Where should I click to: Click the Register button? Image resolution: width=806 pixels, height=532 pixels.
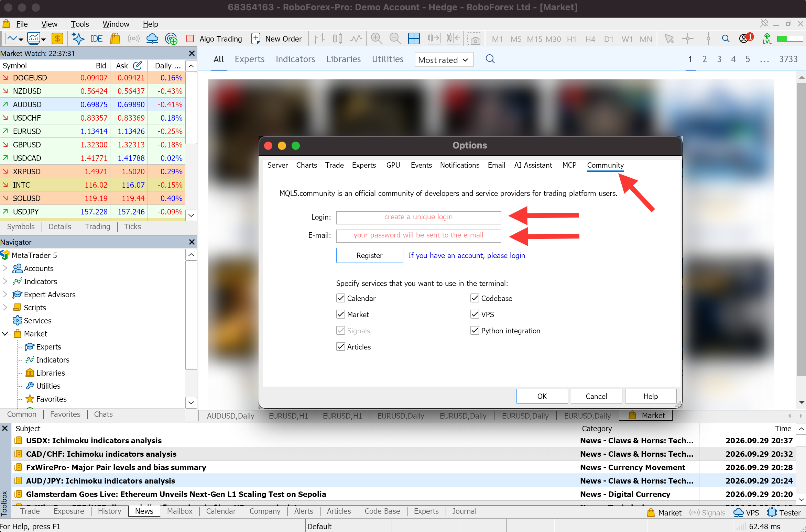pyautogui.click(x=369, y=255)
